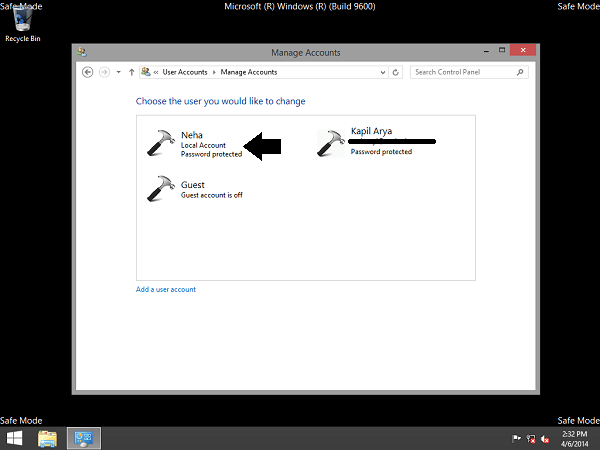Image resolution: width=600 pixels, height=450 pixels.
Task: Open the Windows Start button
Action: 14,438
